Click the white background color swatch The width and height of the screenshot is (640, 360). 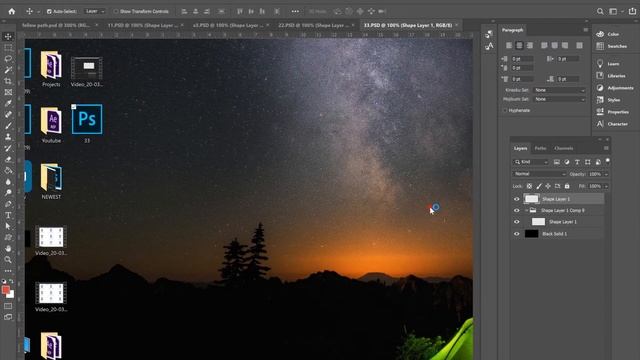pyautogui.click(x=11, y=294)
